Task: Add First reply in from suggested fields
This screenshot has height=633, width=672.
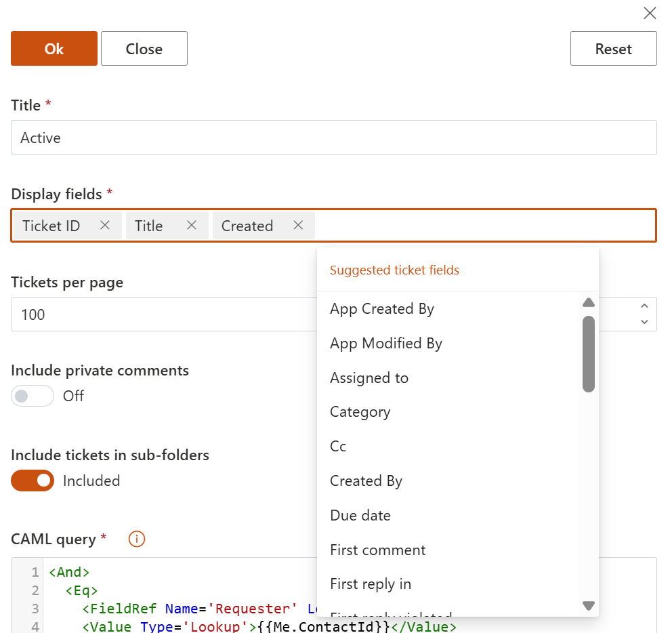Action: (448, 584)
